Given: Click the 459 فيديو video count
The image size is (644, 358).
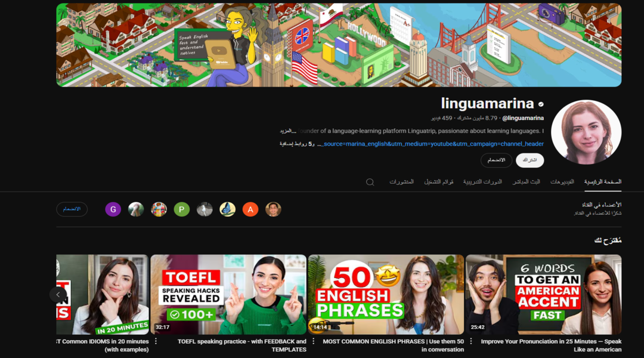Looking at the screenshot, I should coord(441,118).
